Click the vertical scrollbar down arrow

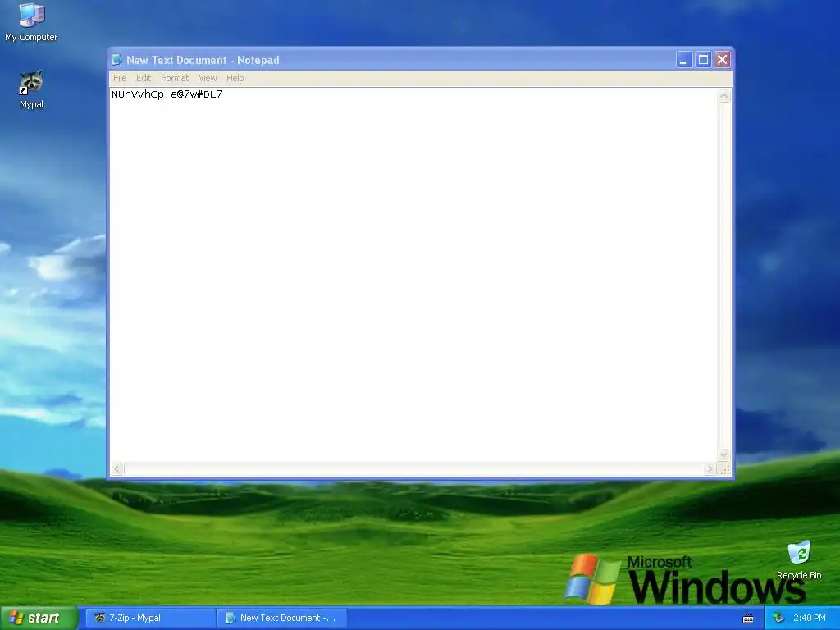tap(724, 454)
